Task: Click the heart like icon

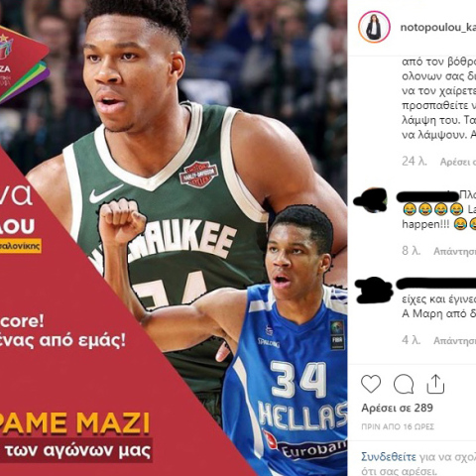Action: 371,384
